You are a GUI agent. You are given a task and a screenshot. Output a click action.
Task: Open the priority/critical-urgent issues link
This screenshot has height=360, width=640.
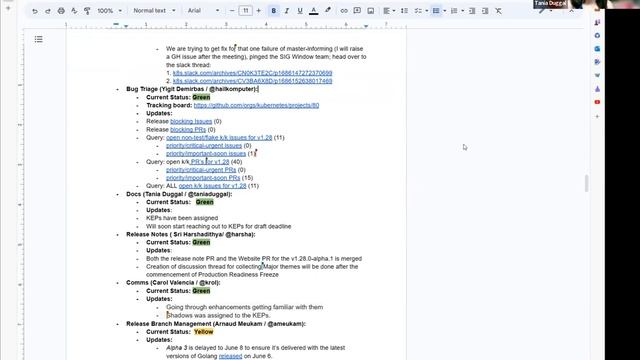(x=204, y=146)
